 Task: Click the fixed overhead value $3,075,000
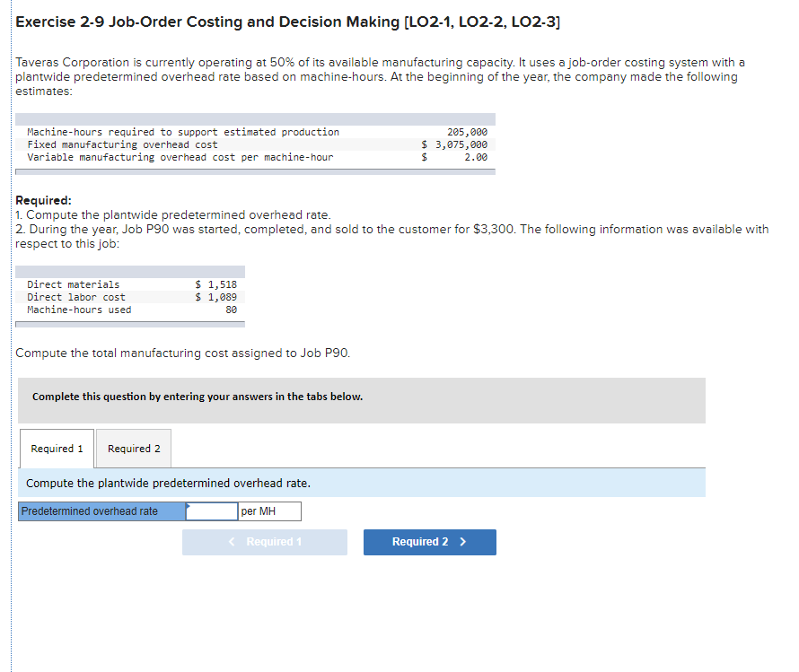460,144
